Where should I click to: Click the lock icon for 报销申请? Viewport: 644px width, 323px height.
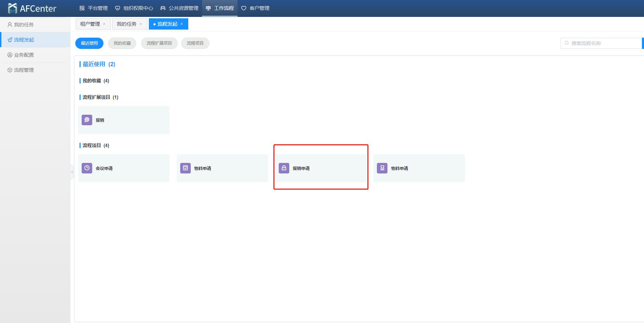[x=284, y=168]
